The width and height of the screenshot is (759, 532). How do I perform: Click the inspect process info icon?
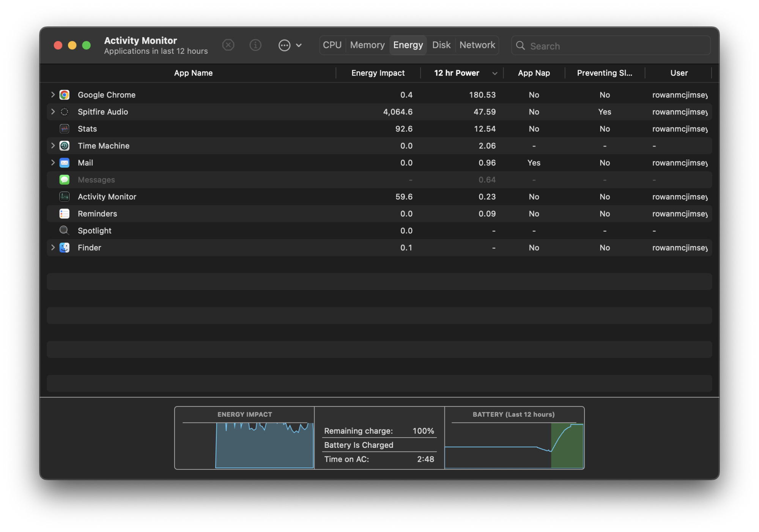coord(255,46)
